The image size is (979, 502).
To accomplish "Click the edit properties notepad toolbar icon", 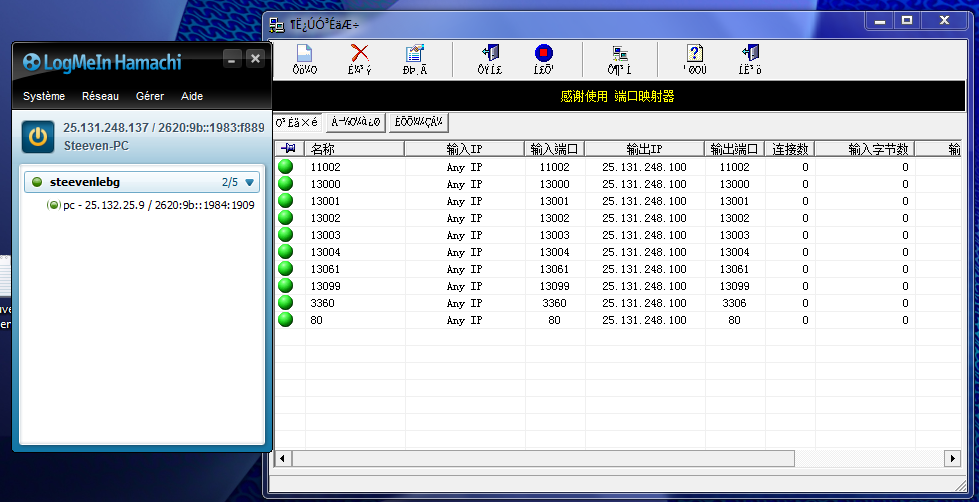I will (414, 52).
